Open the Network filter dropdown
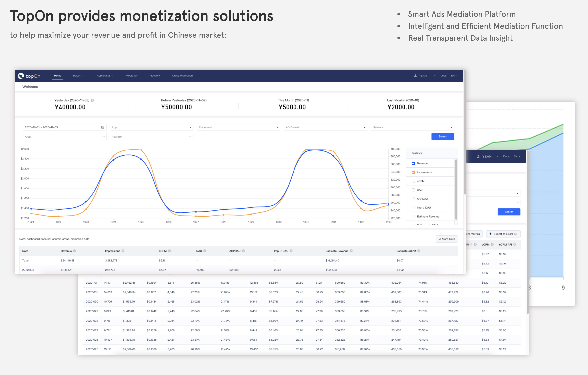588x375 pixels. (x=412, y=127)
